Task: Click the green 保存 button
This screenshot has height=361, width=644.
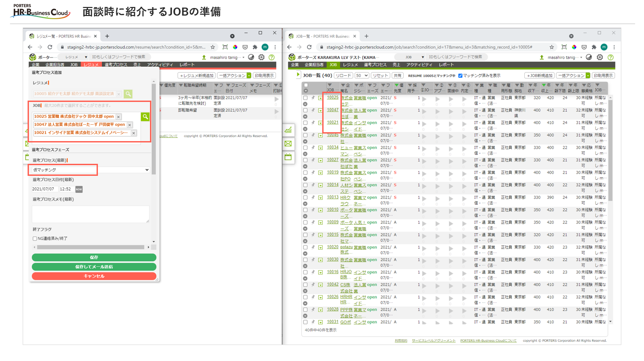Action: (x=94, y=257)
